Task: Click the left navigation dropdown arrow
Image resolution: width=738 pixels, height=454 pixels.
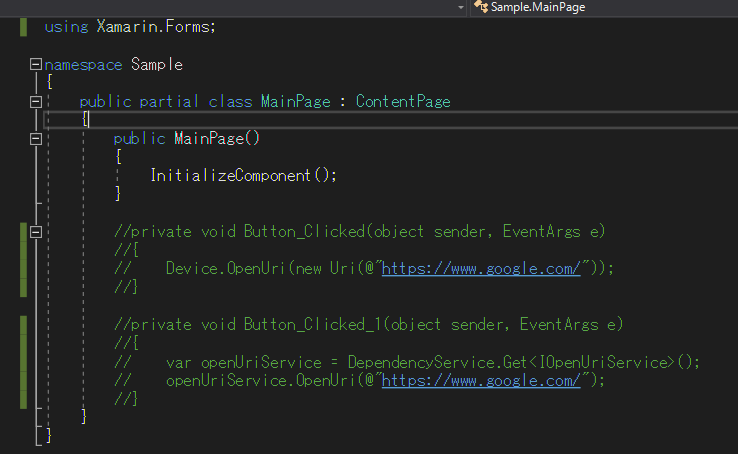Action: [461, 8]
